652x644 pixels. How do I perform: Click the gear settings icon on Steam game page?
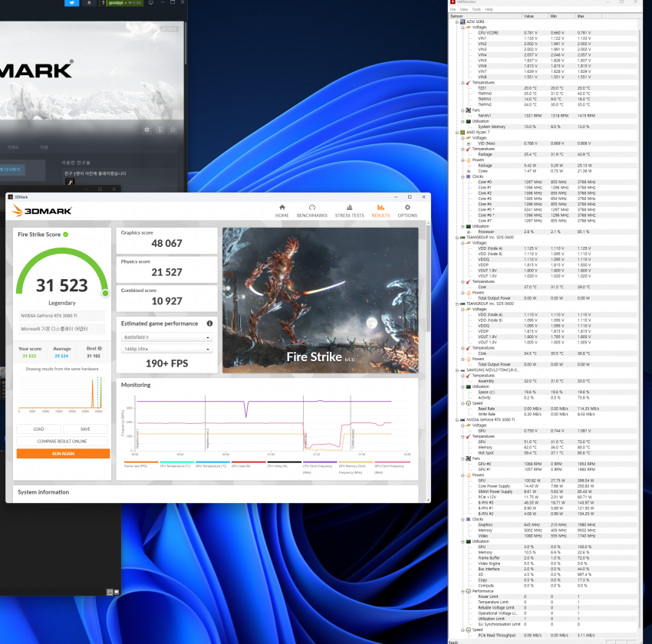click(147, 130)
